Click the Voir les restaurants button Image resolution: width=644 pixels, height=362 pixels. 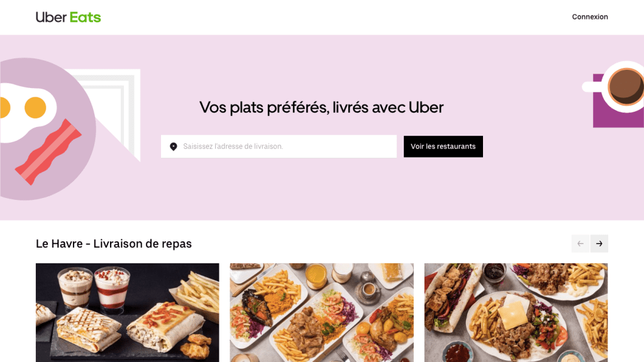coord(443,146)
